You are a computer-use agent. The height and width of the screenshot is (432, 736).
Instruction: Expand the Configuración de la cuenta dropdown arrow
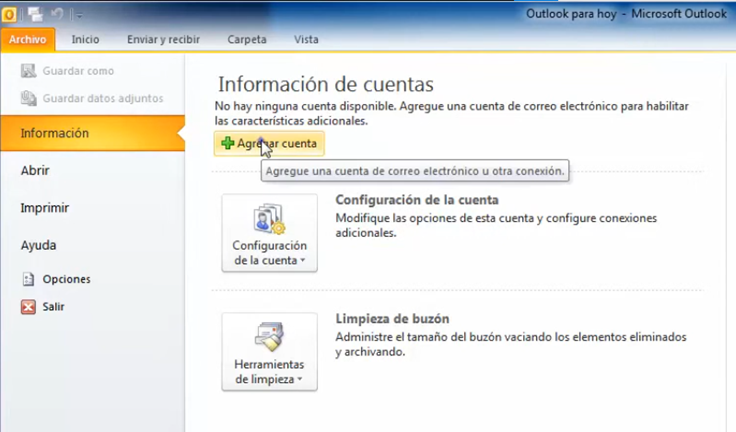(302, 261)
